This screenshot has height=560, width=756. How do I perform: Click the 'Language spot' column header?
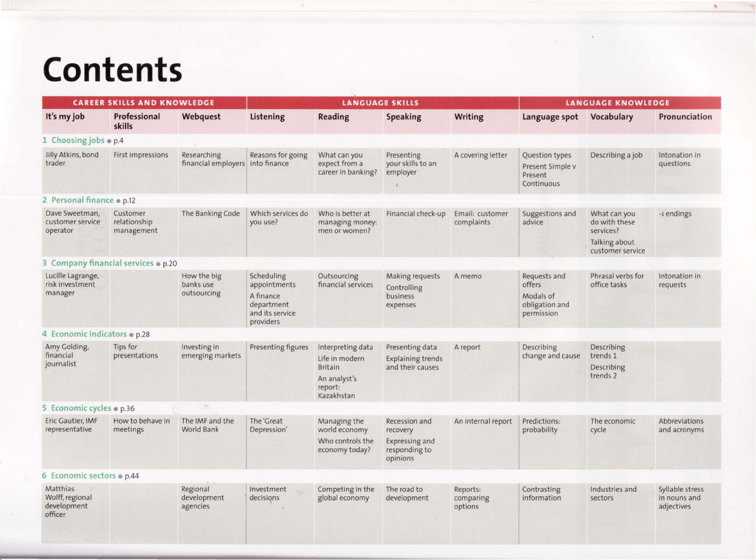point(550,117)
